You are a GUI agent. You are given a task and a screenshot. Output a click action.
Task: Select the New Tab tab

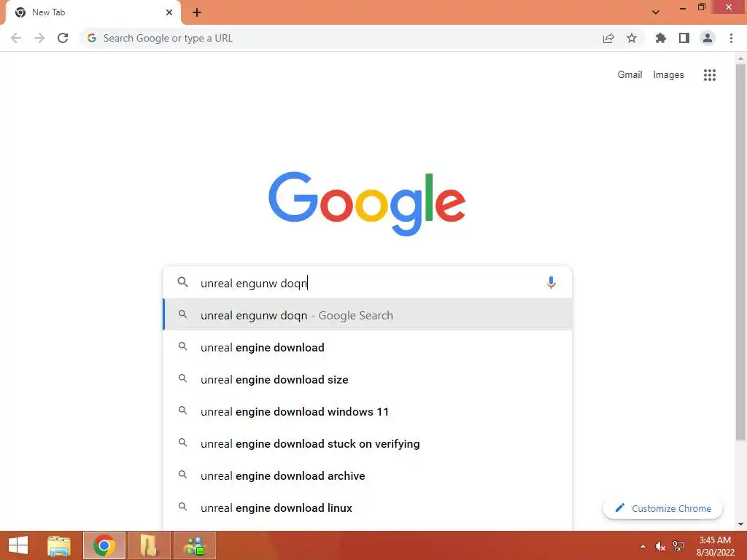click(93, 12)
